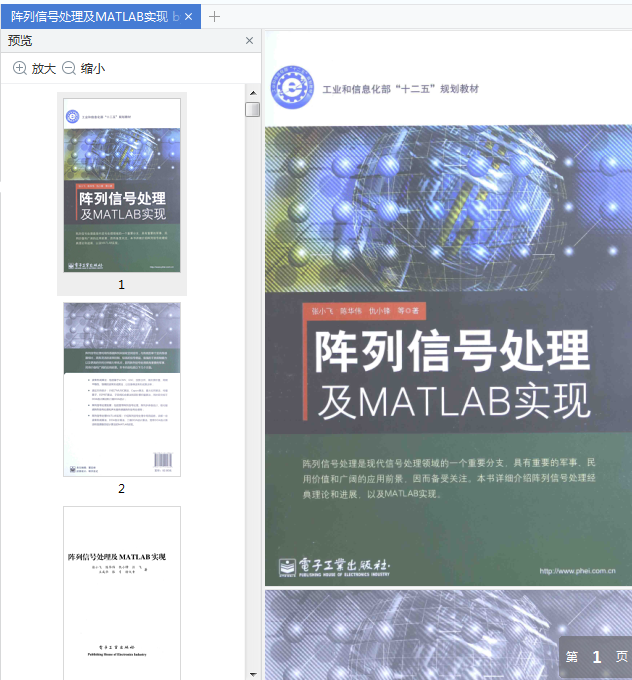This screenshot has height=680, width=632.
Task: Open a new tab with plus button
Action: coord(214,17)
